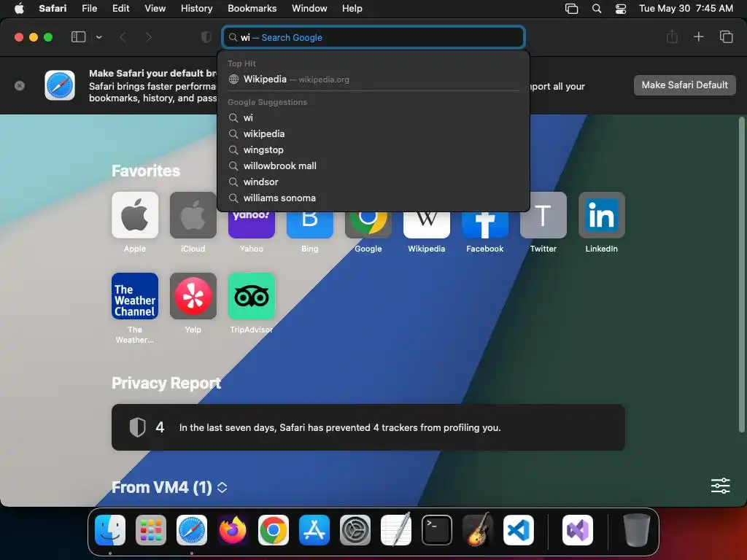Open The Weather Channel favorite
This screenshot has height=560, width=747.
click(135, 296)
